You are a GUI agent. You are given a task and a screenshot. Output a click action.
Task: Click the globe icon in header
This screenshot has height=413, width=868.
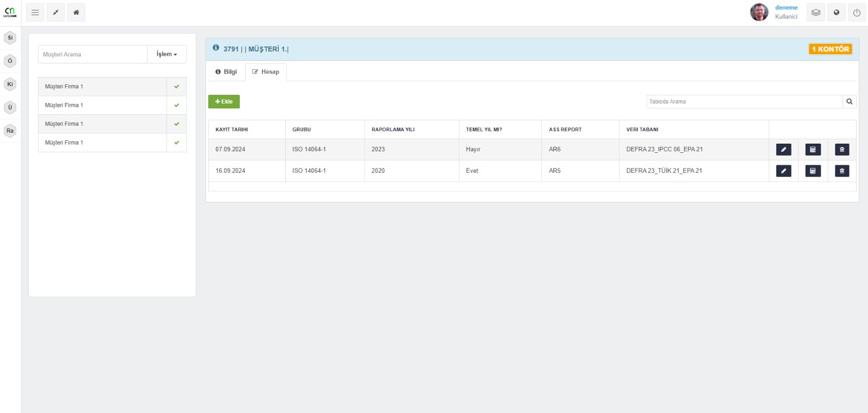click(x=837, y=12)
